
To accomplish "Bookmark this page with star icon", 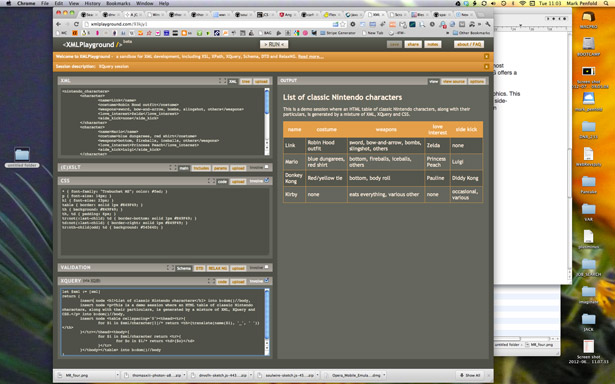I will (x=343, y=24).
